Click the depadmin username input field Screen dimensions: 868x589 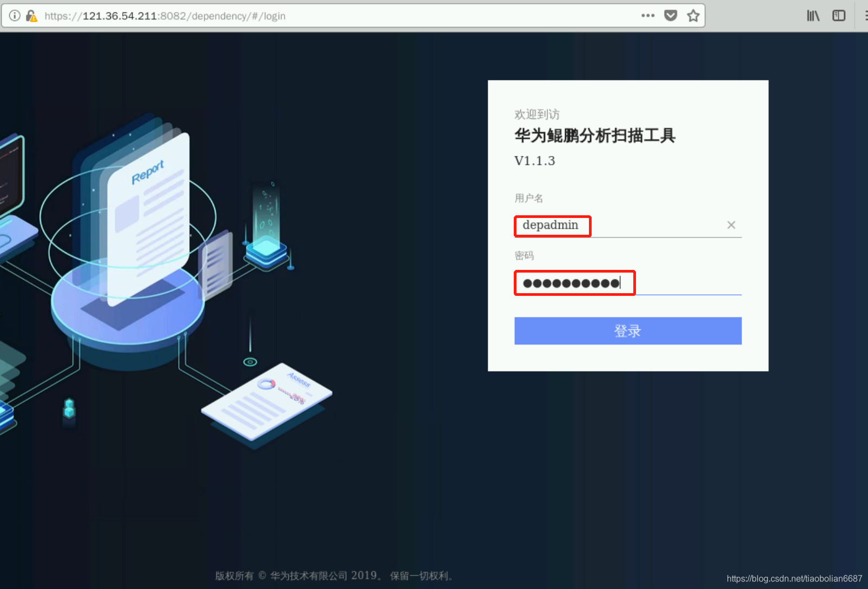tap(628, 226)
